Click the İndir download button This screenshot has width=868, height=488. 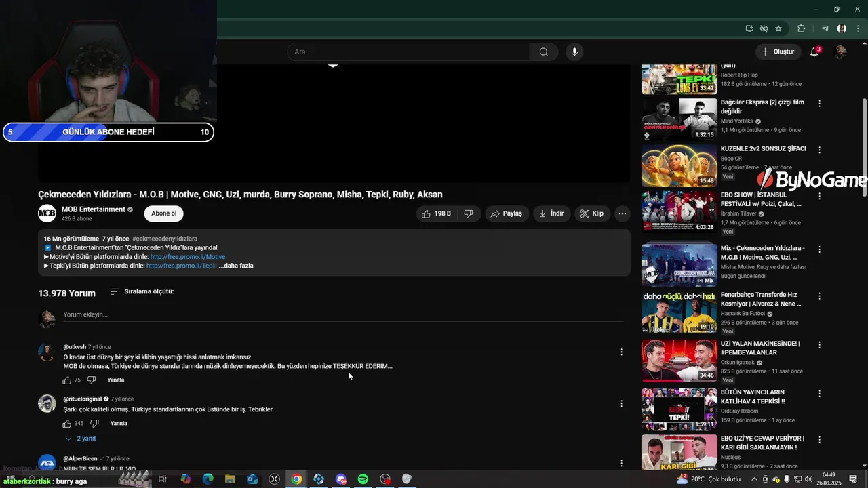[551, 213]
